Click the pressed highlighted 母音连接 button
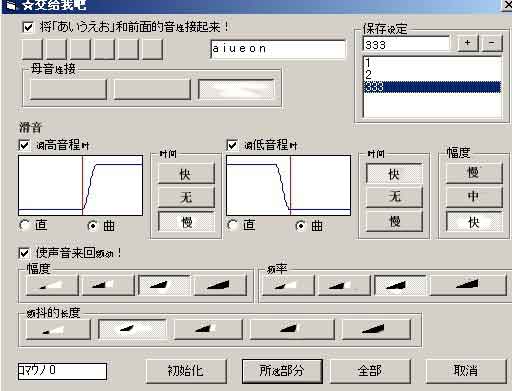512x391 pixels. (236, 89)
